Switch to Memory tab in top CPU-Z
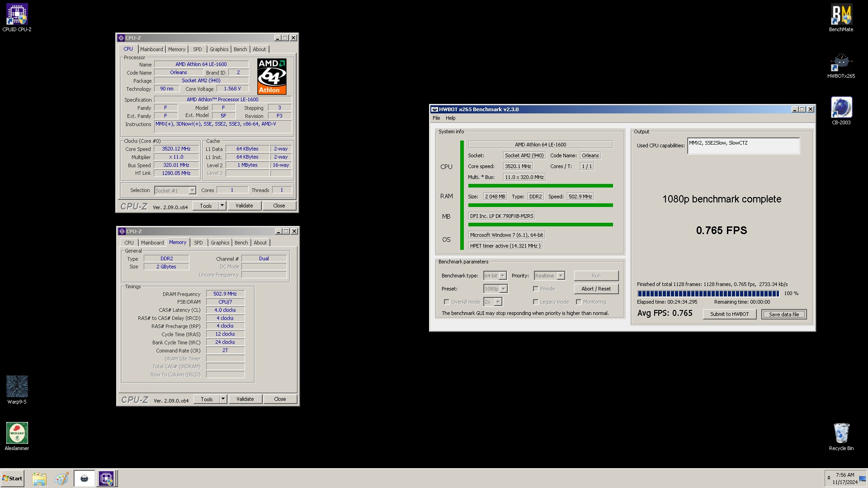The height and width of the screenshot is (488, 868). (177, 49)
